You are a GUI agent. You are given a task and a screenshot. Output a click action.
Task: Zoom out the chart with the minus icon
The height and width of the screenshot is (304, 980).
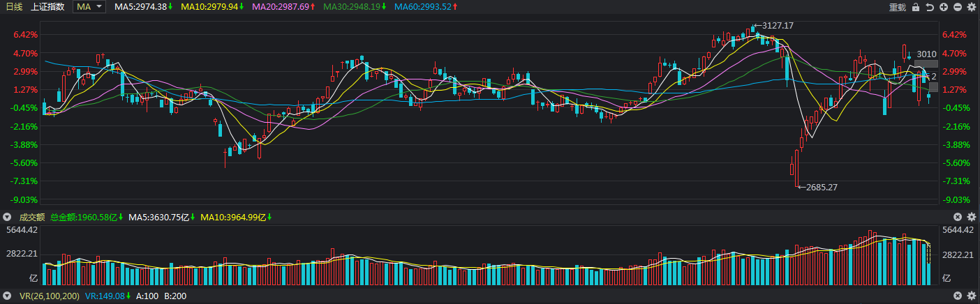pos(958,7)
